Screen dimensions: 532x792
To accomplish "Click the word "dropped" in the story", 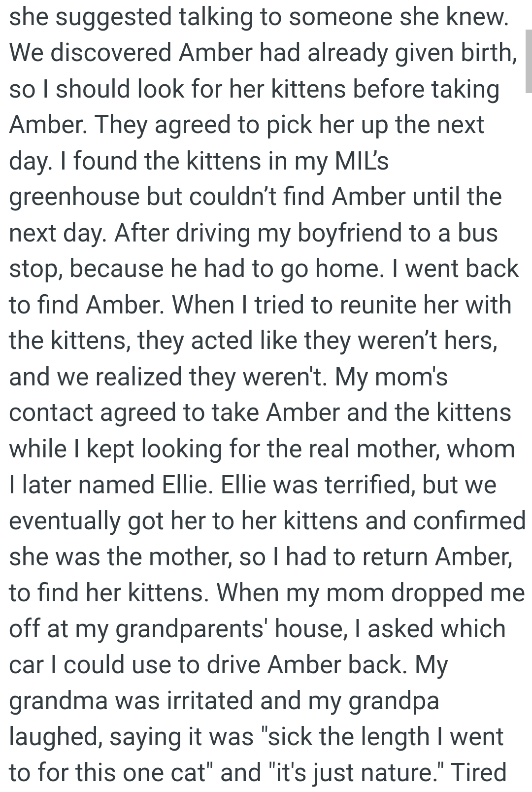I will (437, 593).
